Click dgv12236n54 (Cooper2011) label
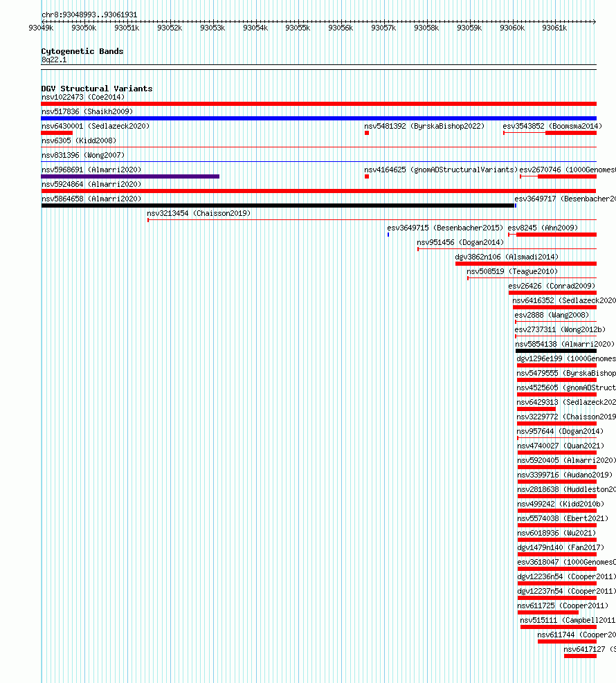This screenshot has height=683, width=616. (x=566, y=576)
